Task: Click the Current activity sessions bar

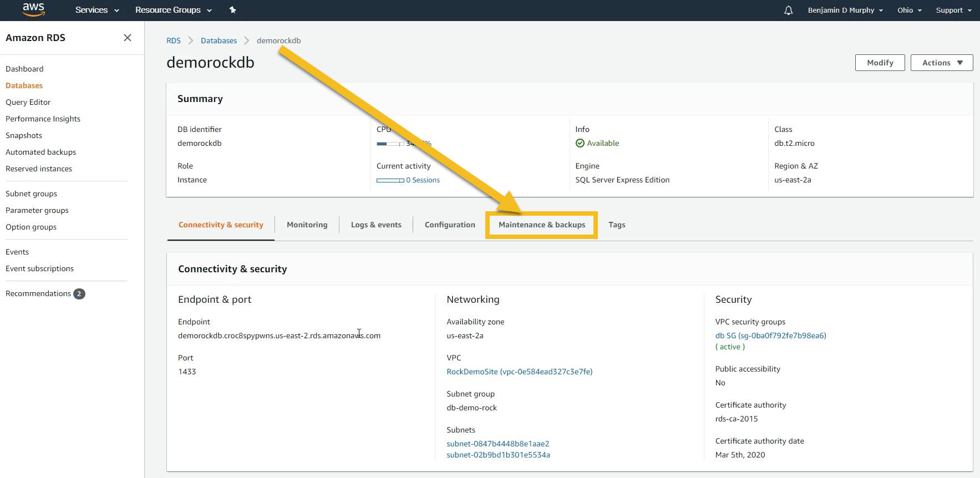Action: point(390,180)
